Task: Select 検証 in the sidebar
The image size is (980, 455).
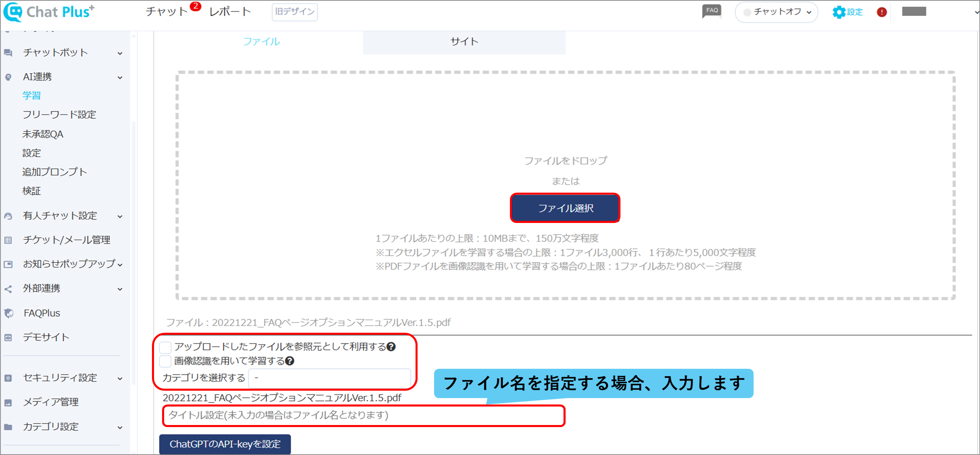Action: [32, 191]
